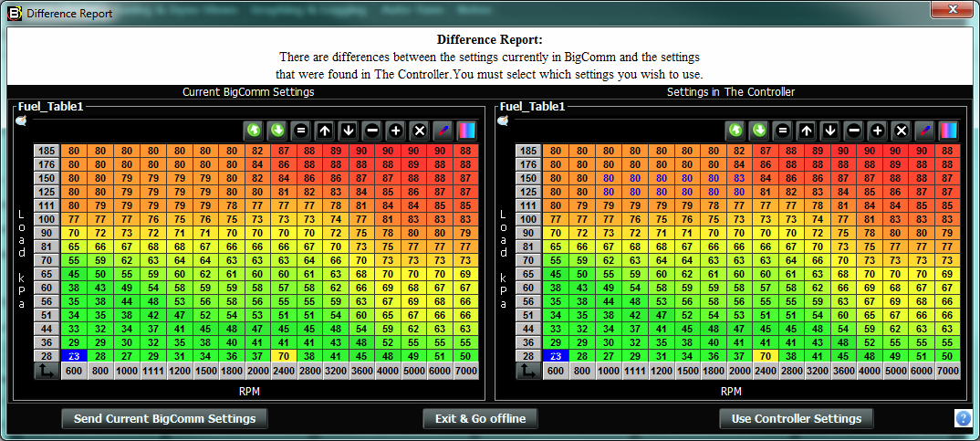Click the color gradient icon in Controller table toolbar
Screen dimensions: 980x441
[x=949, y=131]
